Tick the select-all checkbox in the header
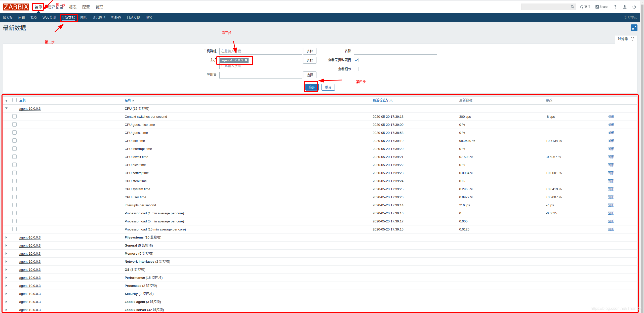644x313 pixels. (14, 100)
